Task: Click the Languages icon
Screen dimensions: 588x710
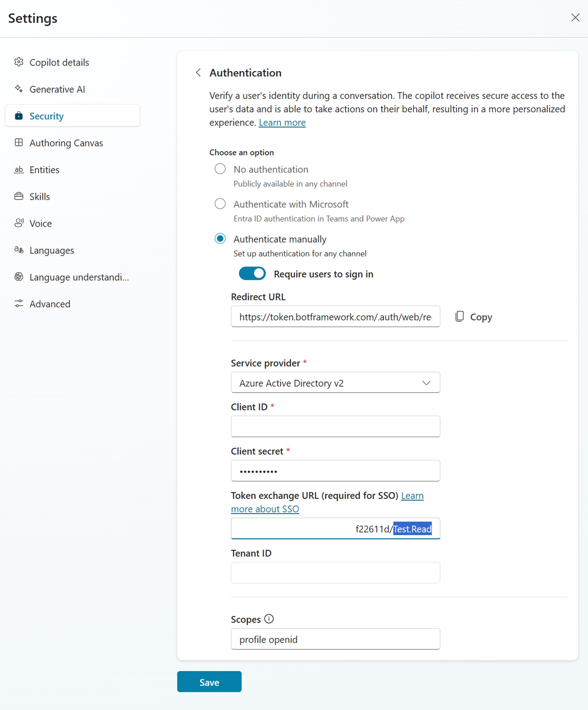Action: point(18,250)
